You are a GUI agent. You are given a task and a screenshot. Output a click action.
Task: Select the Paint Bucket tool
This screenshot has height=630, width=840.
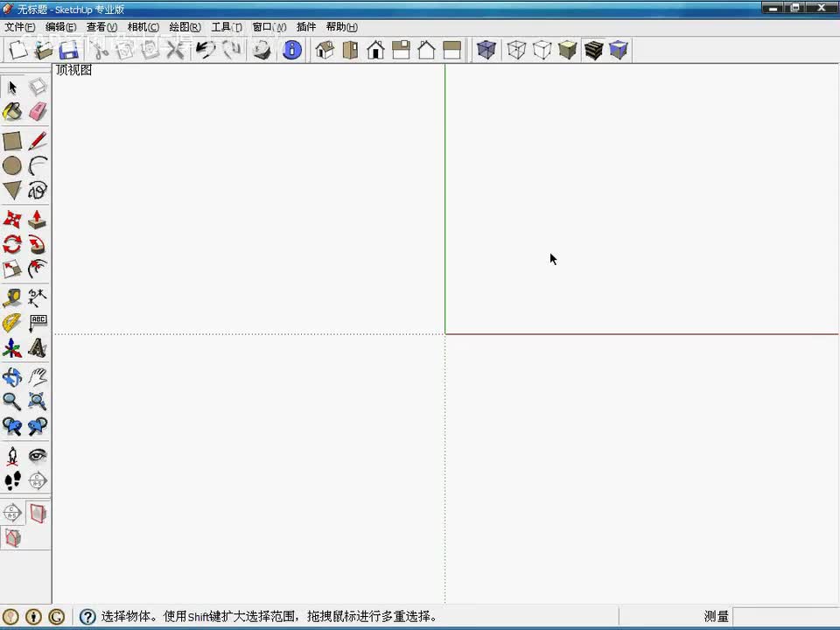tap(12, 111)
